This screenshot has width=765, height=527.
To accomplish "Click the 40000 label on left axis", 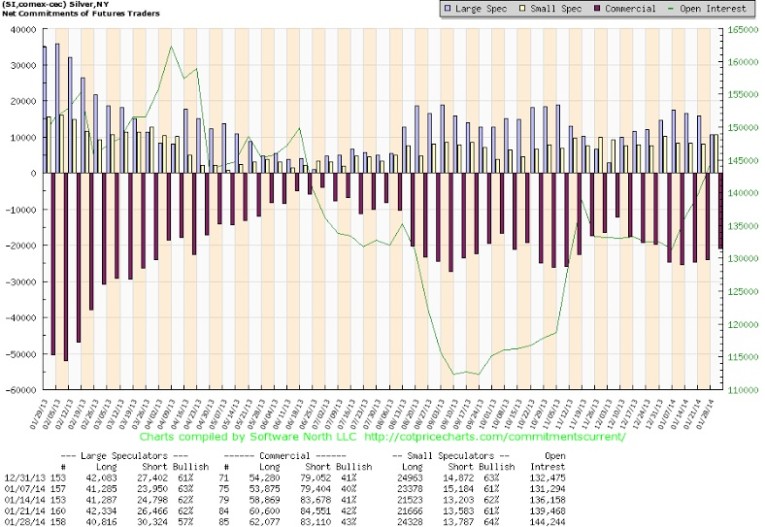I will [22, 30].
